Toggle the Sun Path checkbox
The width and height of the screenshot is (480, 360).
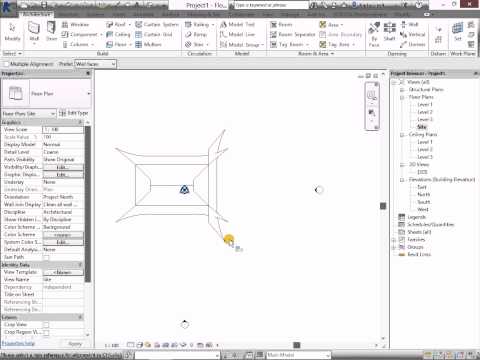click(x=46, y=257)
